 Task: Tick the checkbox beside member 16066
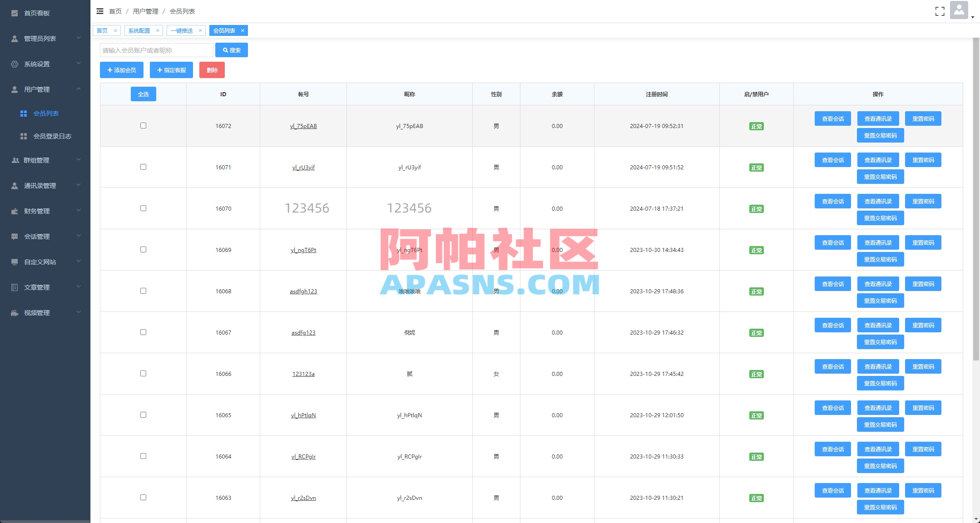pyautogui.click(x=144, y=373)
